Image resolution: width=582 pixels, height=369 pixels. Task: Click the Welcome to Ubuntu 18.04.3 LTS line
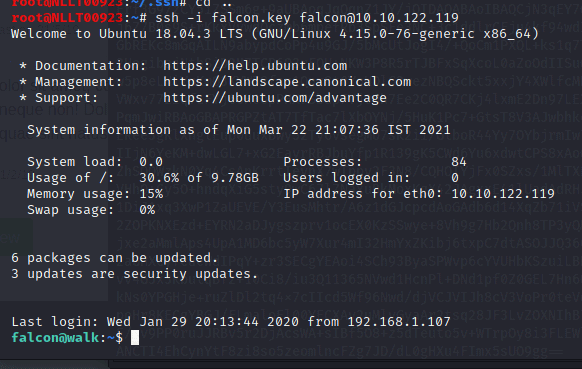[275, 34]
